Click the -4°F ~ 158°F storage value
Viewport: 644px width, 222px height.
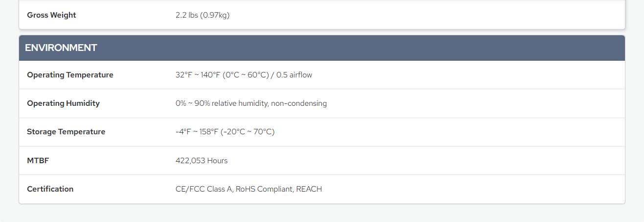tap(197, 132)
